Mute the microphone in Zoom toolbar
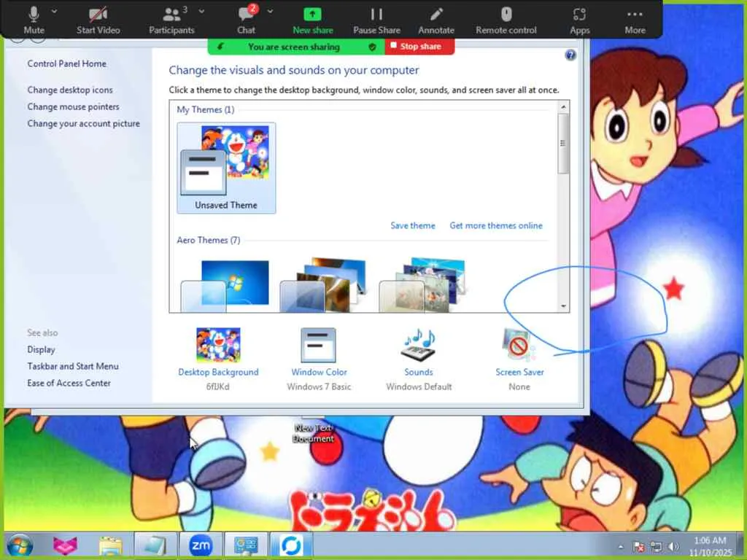 pyautogui.click(x=34, y=20)
